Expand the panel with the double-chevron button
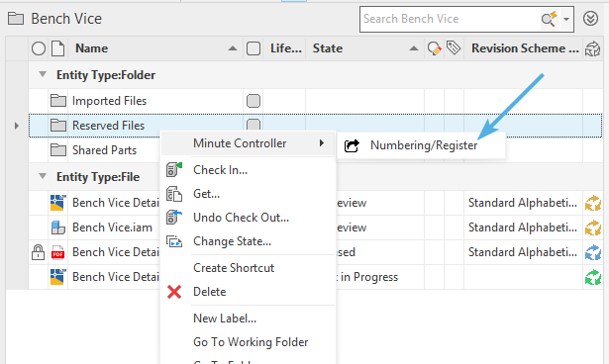Viewport: 609px width, 364px height. (x=590, y=18)
